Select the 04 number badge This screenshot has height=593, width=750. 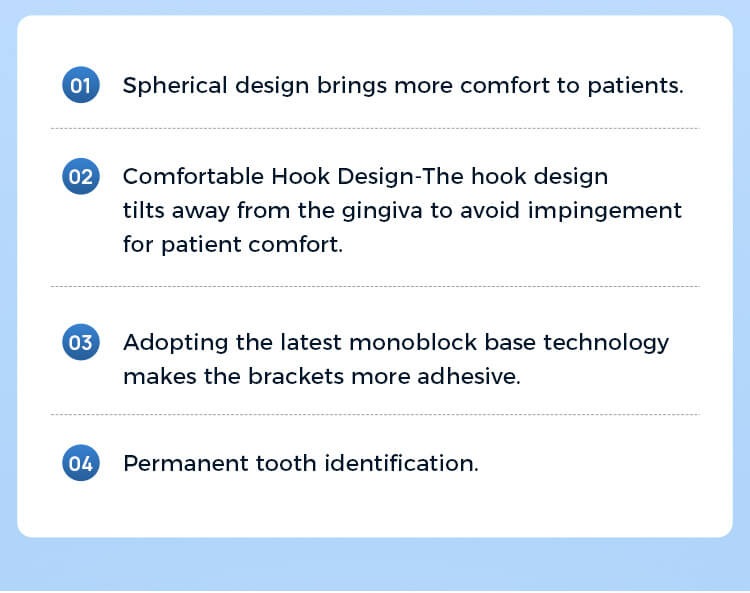80,463
